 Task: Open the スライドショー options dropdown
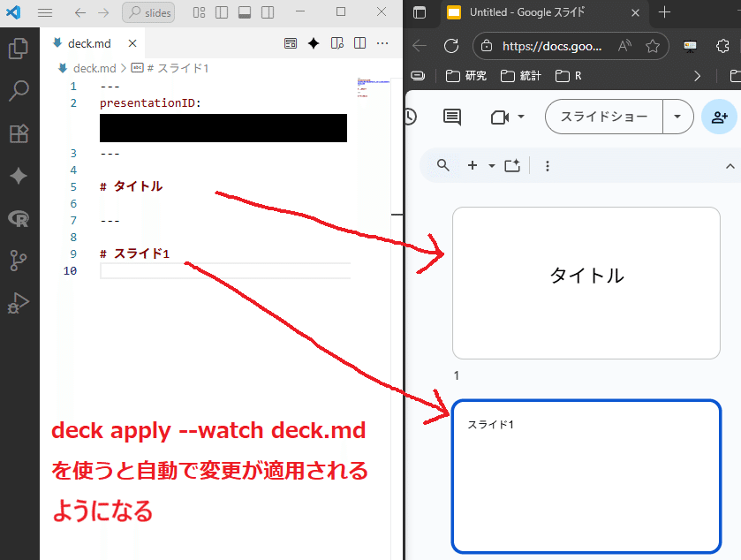(x=677, y=117)
